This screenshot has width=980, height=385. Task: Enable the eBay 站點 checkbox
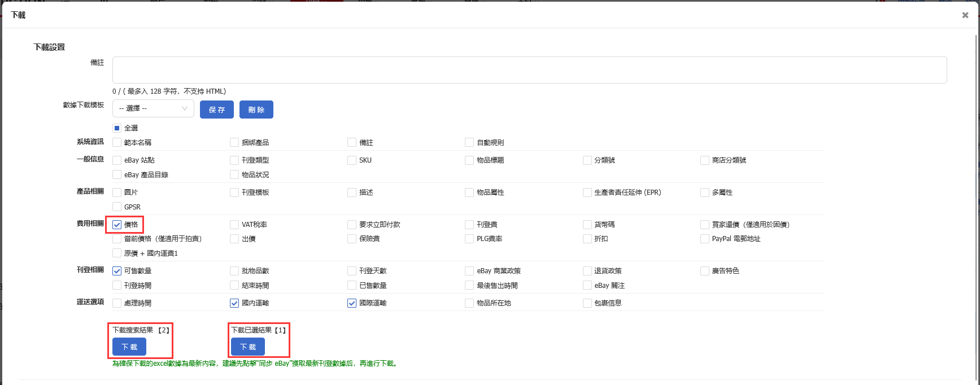117,160
